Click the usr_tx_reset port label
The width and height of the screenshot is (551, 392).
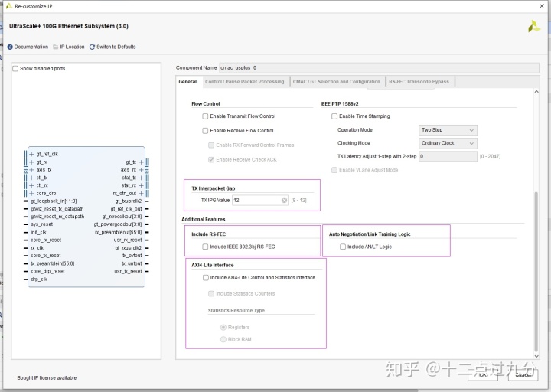coord(128,271)
